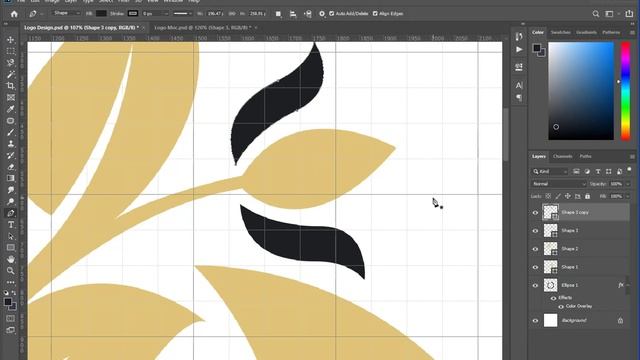Open path operations icon in options bar
Image resolution: width=640 pixels, height=360 pixels.
[x=278, y=14]
